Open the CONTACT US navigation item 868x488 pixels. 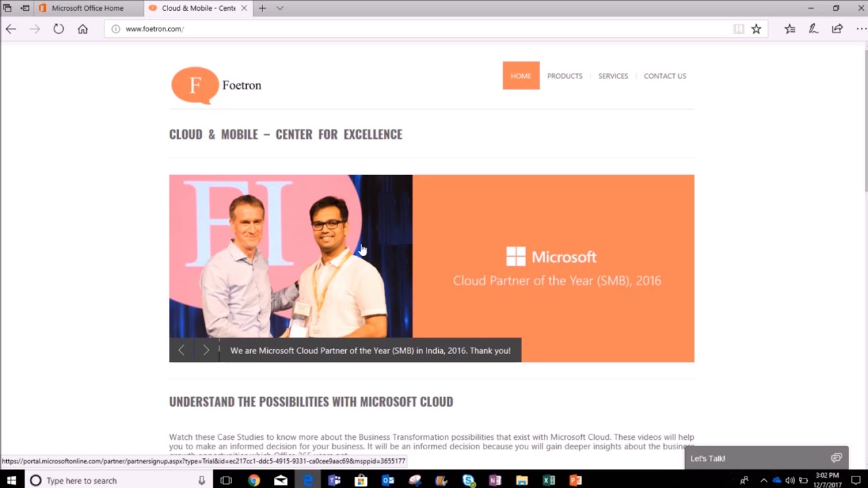pos(665,76)
